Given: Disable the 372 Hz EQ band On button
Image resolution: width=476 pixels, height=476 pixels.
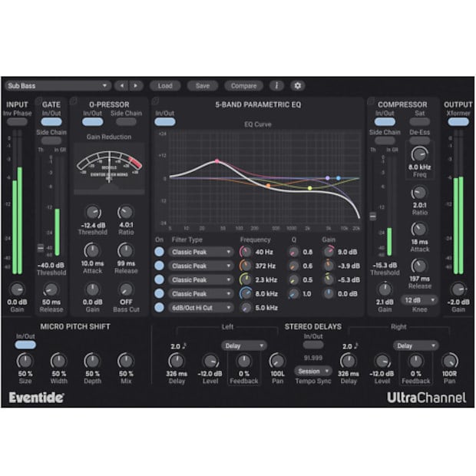Looking at the screenshot, I should [x=160, y=266].
